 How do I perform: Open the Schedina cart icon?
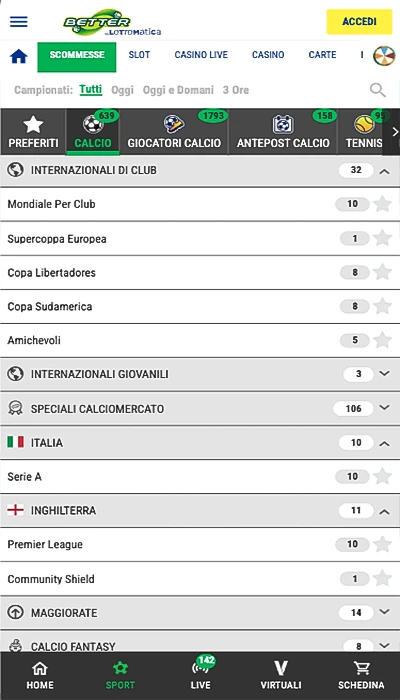pos(361,676)
